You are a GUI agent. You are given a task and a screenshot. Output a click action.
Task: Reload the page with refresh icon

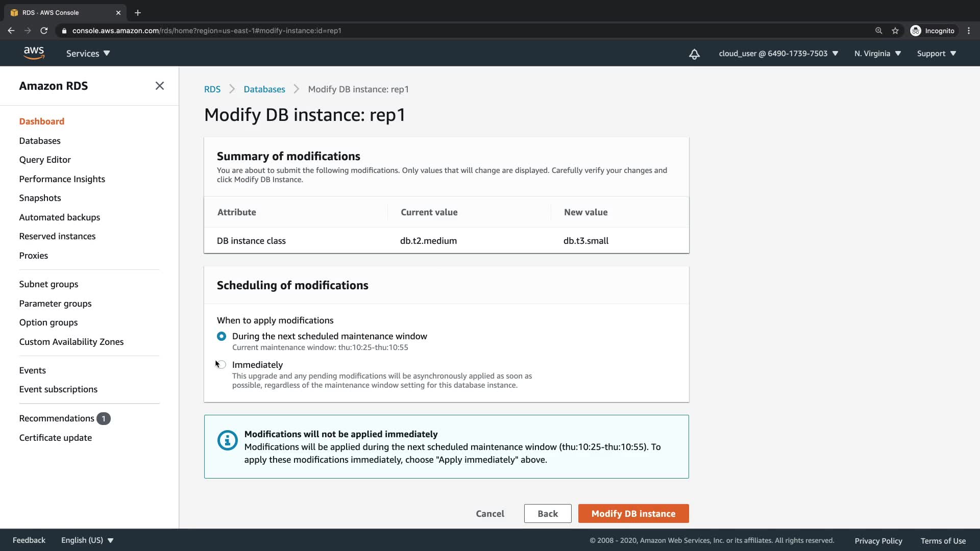44,31
